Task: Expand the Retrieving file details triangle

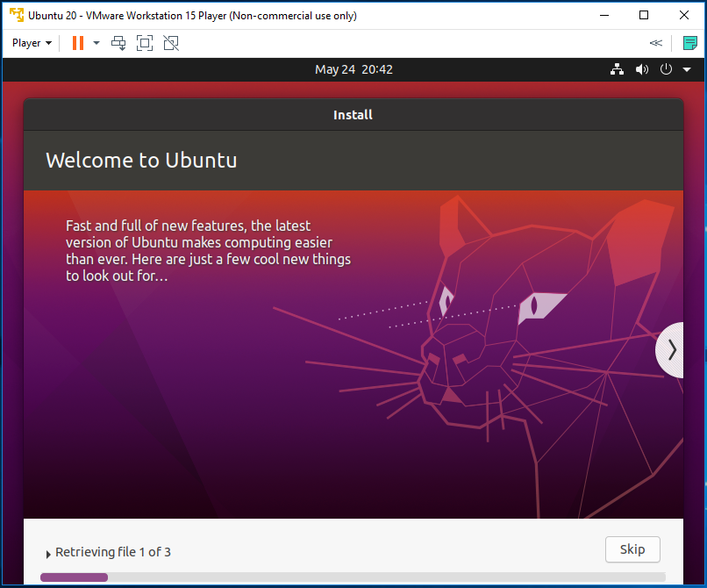Action: tap(48, 554)
